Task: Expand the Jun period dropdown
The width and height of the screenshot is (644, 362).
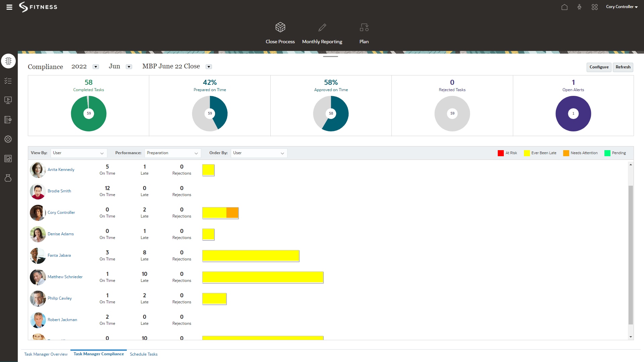Action: 129,67
